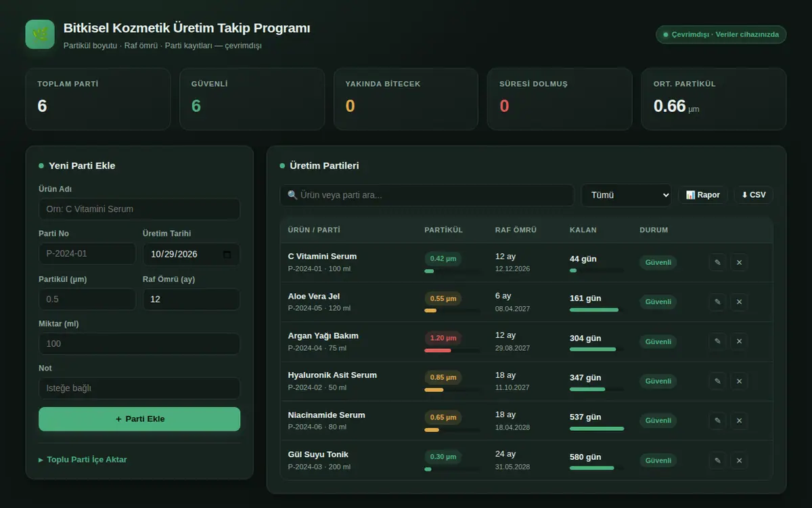Open the Tümü status filter dropdown

point(626,195)
